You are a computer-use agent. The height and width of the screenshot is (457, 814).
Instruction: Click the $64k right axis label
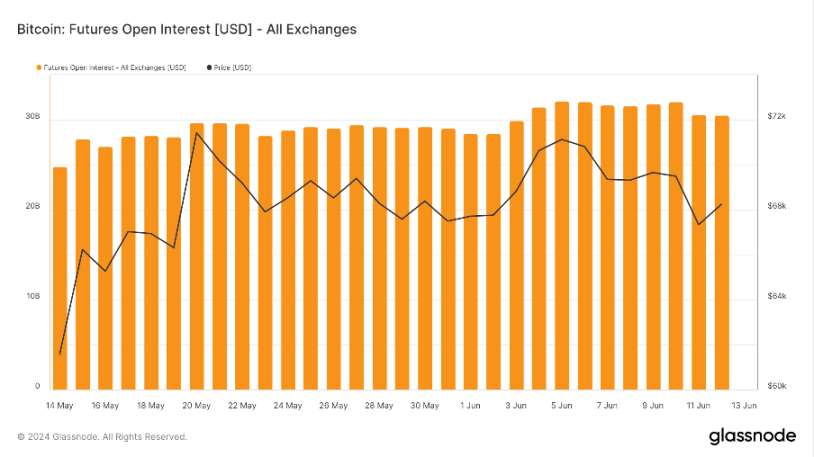(777, 296)
